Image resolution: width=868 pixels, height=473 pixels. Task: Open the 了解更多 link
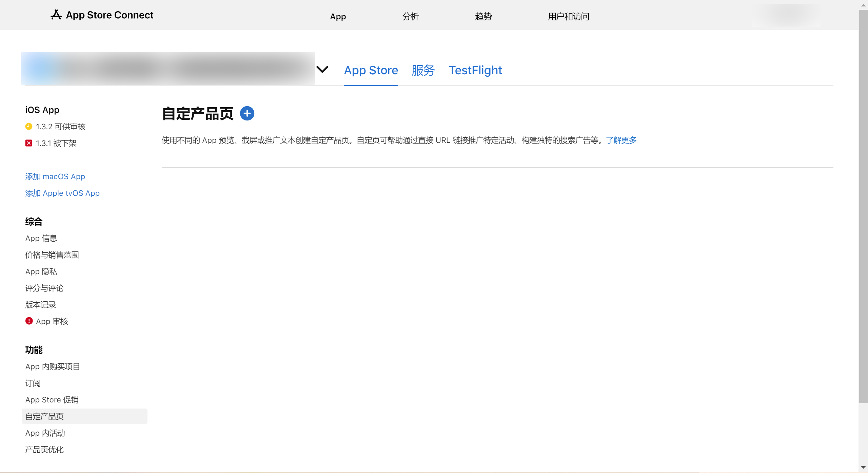point(621,140)
